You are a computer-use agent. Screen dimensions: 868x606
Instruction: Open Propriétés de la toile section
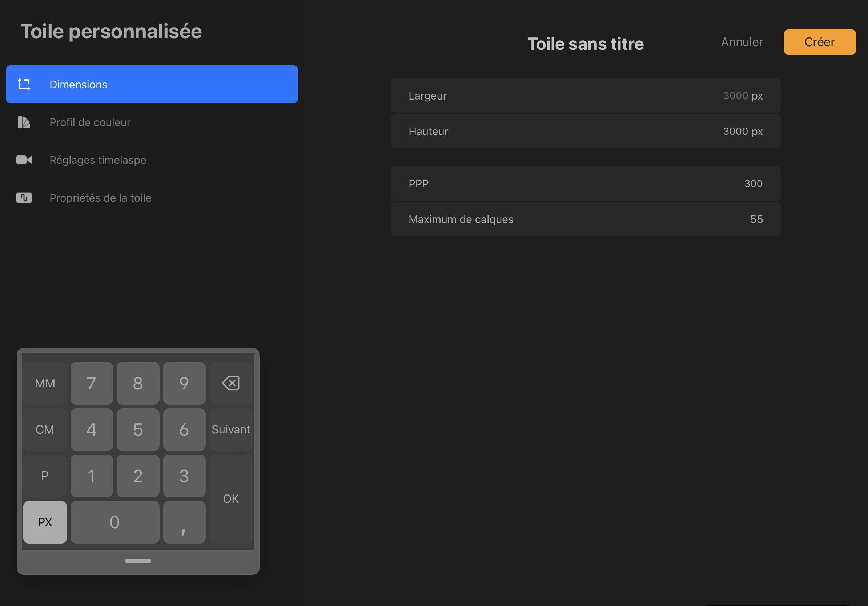click(100, 198)
